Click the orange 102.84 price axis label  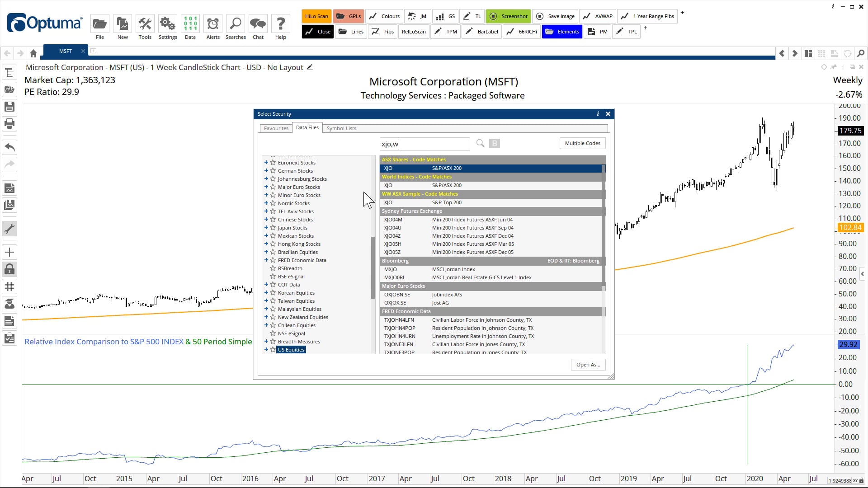(850, 228)
